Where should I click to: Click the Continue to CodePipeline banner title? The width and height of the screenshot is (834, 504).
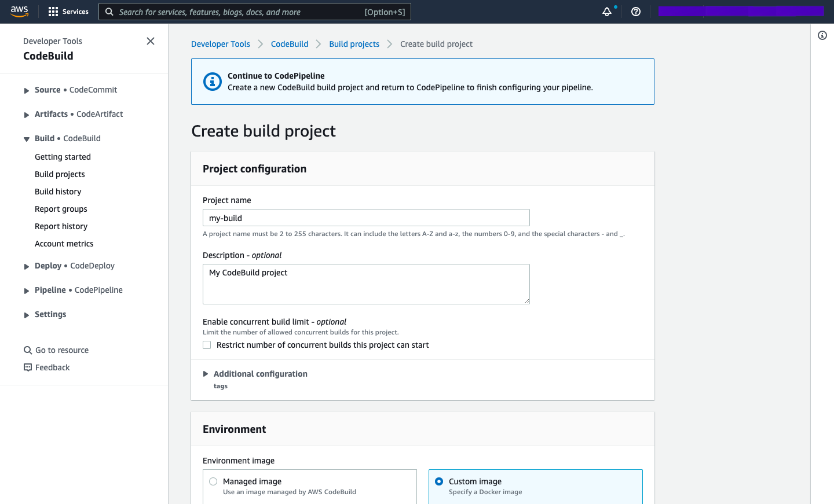click(x=276, y=76)
